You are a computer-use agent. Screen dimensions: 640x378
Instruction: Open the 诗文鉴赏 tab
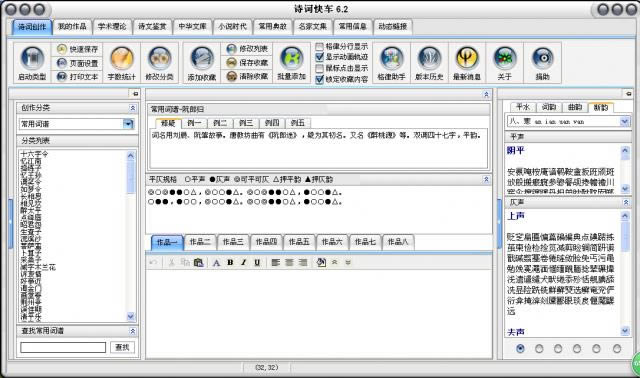152,27
